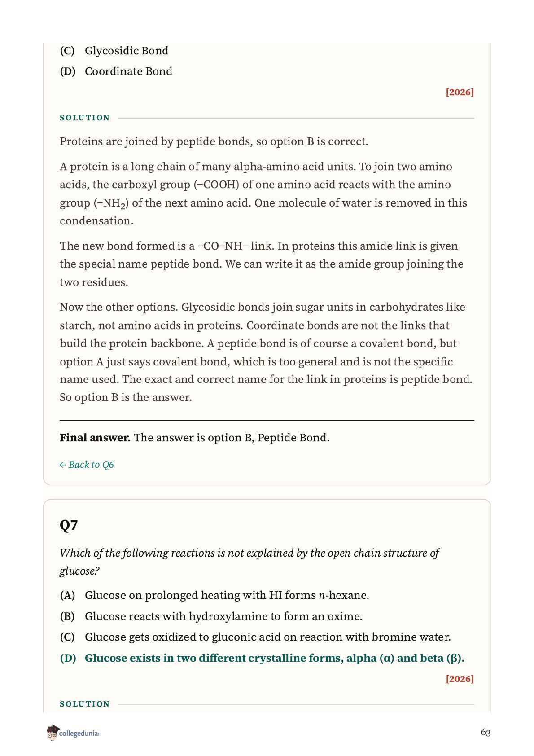Click the [2026] tag below Coordinate Bond
The width and height of the screenshot is (534, 756).
coord(460,92)
